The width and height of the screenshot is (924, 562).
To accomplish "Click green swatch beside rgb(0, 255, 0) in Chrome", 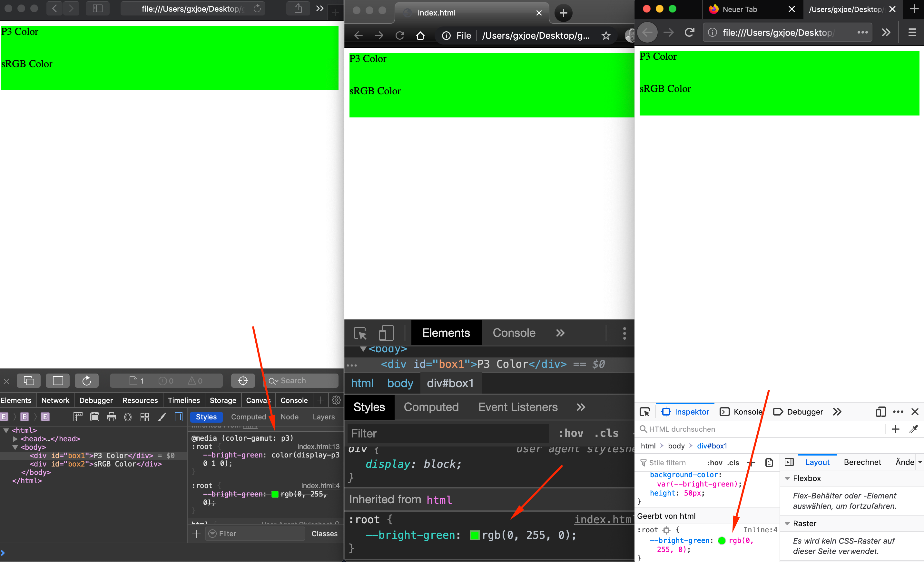I will pyautogui.click(x=474, y=535).
